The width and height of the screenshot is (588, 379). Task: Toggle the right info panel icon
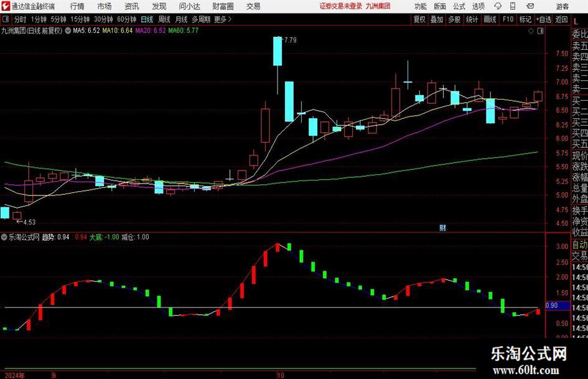(540, 31)
